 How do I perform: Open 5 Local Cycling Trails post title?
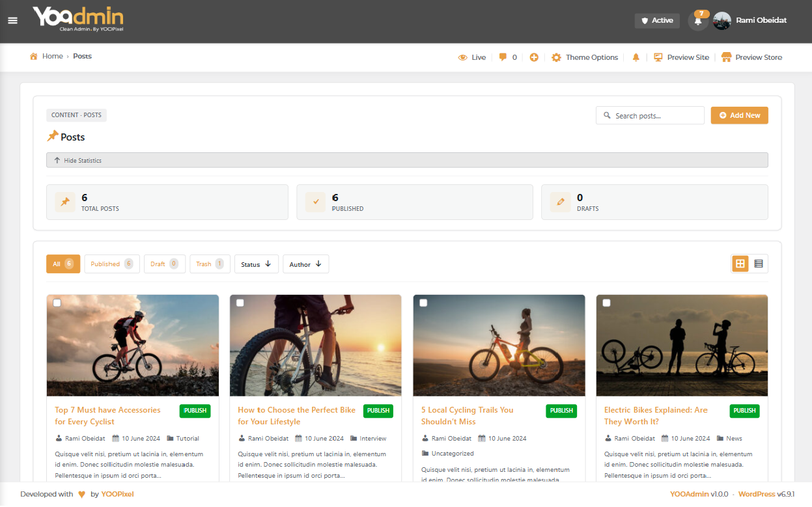467,416
